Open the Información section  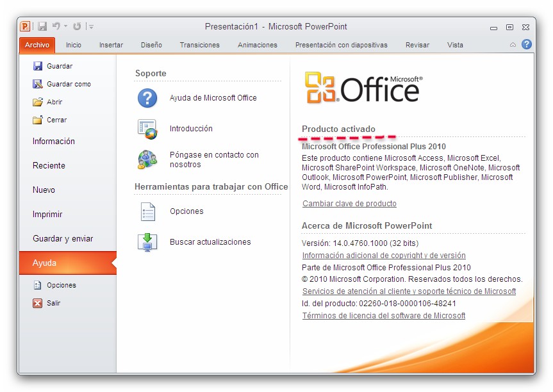(54, 142)
